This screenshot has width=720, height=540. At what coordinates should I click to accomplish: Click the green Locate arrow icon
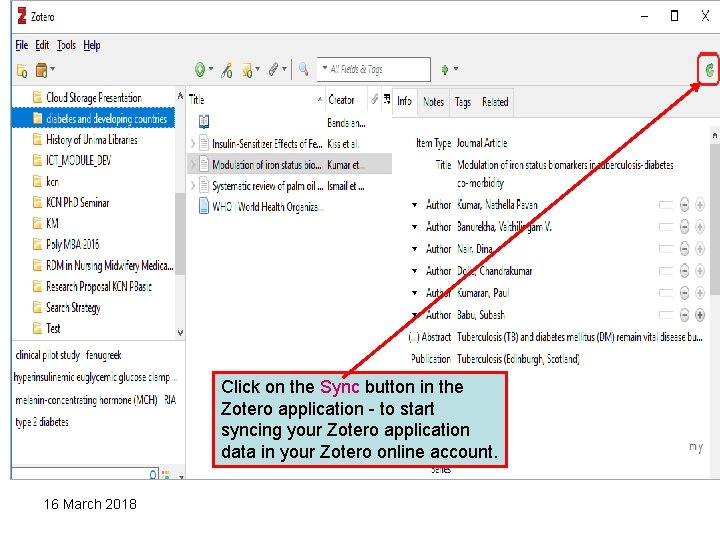444,69
